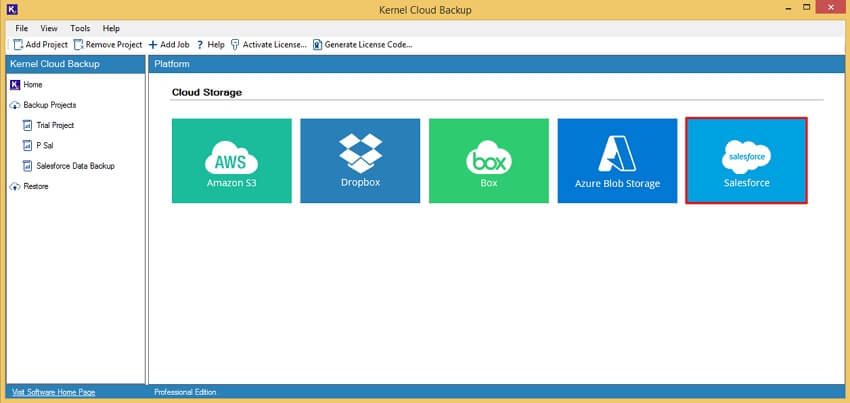Open Salesforce Data Backup project

point(75,166)
